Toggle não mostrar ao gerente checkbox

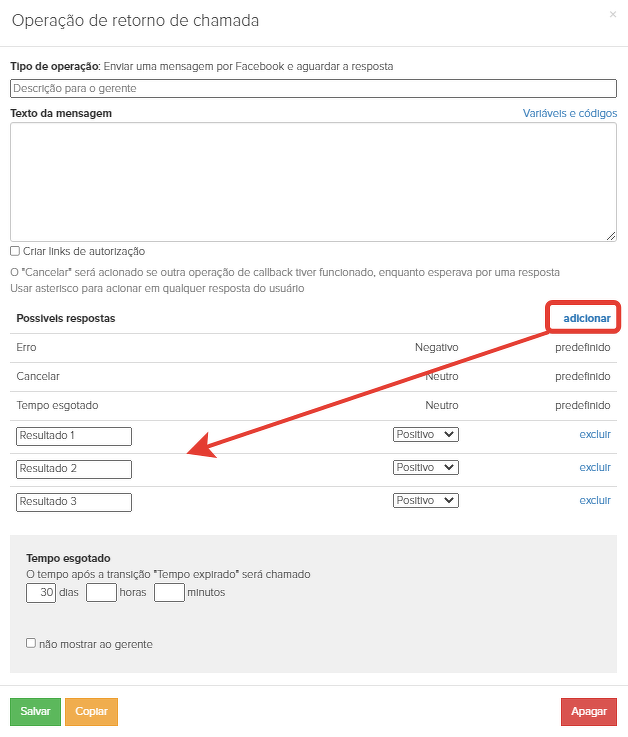tap(31, 644)
